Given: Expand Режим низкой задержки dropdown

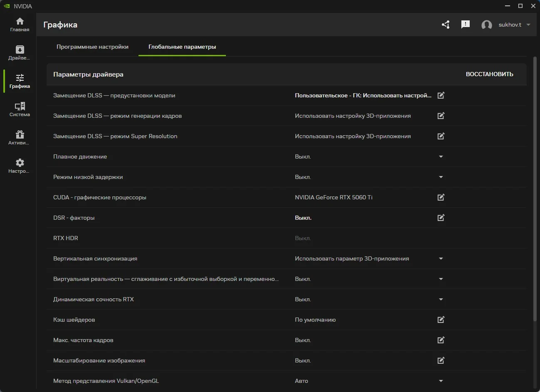Looking at the screenshot, I should [x=441, y=177].
